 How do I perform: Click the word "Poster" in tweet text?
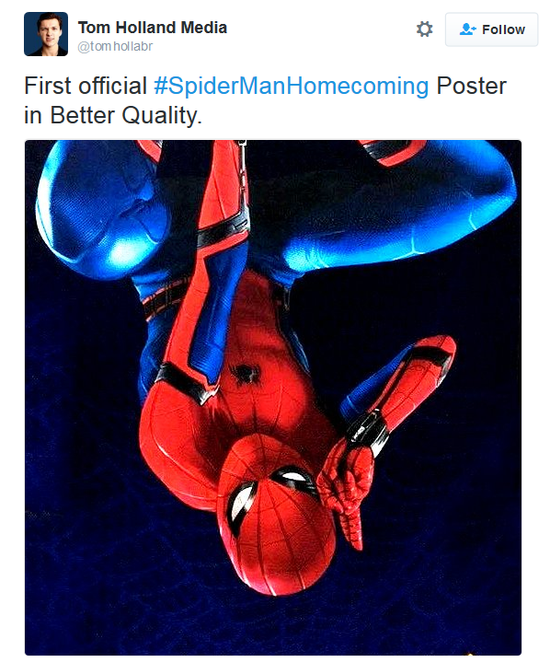point(471,86)
